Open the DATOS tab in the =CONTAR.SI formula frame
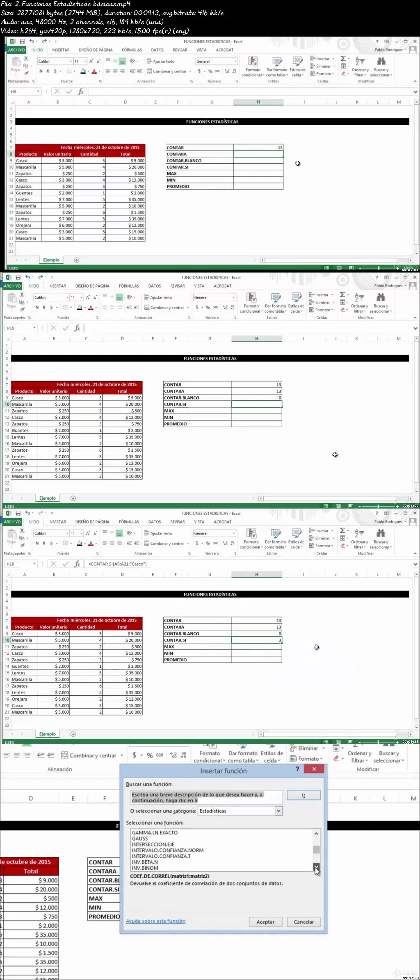 pyautogui.click(x=155, y=522)
